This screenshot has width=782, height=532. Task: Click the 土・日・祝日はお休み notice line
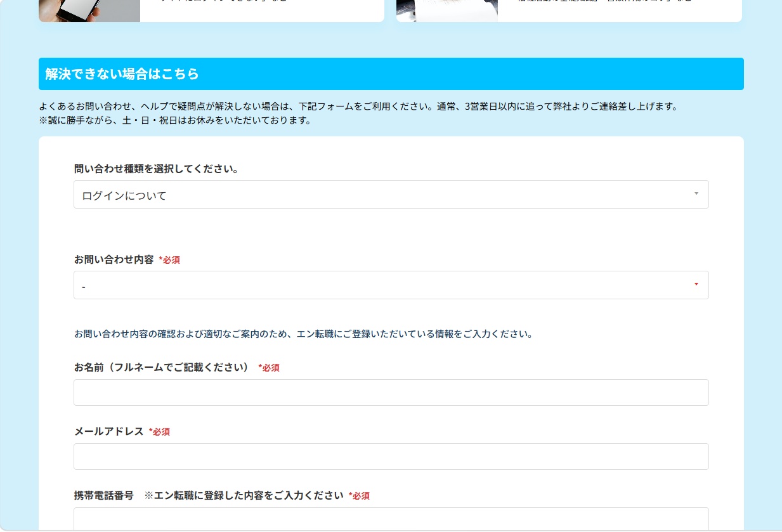pos(174,120)
